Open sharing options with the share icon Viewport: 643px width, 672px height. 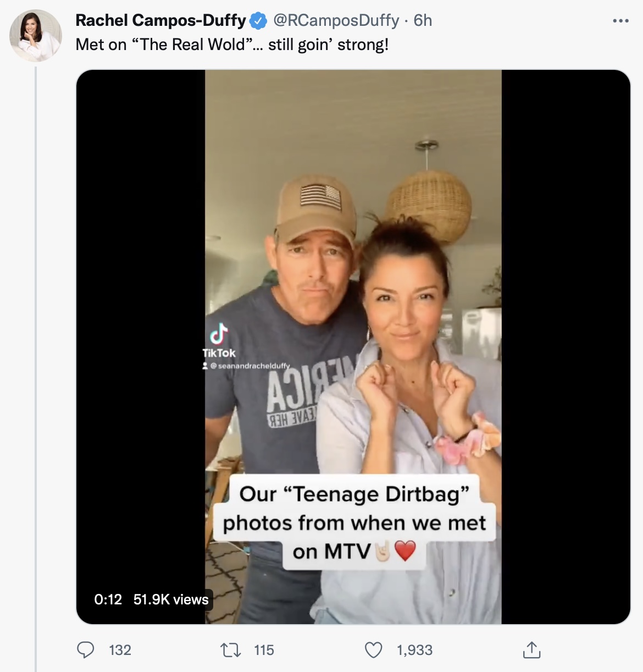[x=532, y=651]
